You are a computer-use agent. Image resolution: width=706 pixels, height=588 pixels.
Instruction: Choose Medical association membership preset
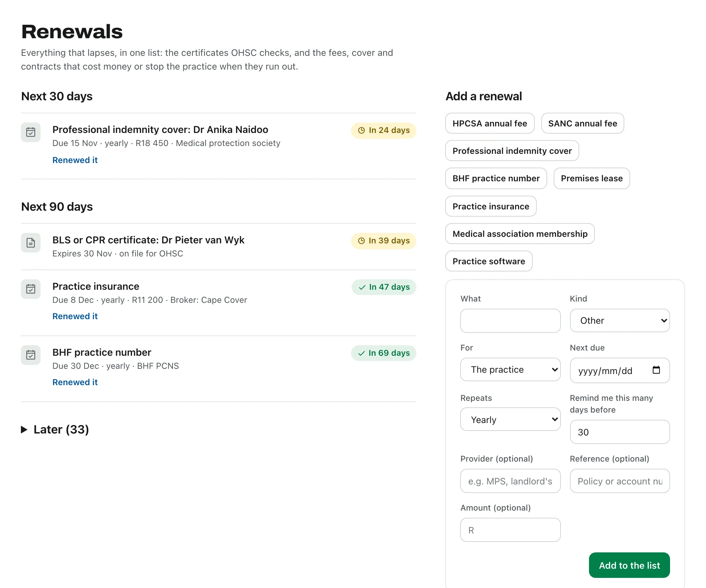click(520, 234)
